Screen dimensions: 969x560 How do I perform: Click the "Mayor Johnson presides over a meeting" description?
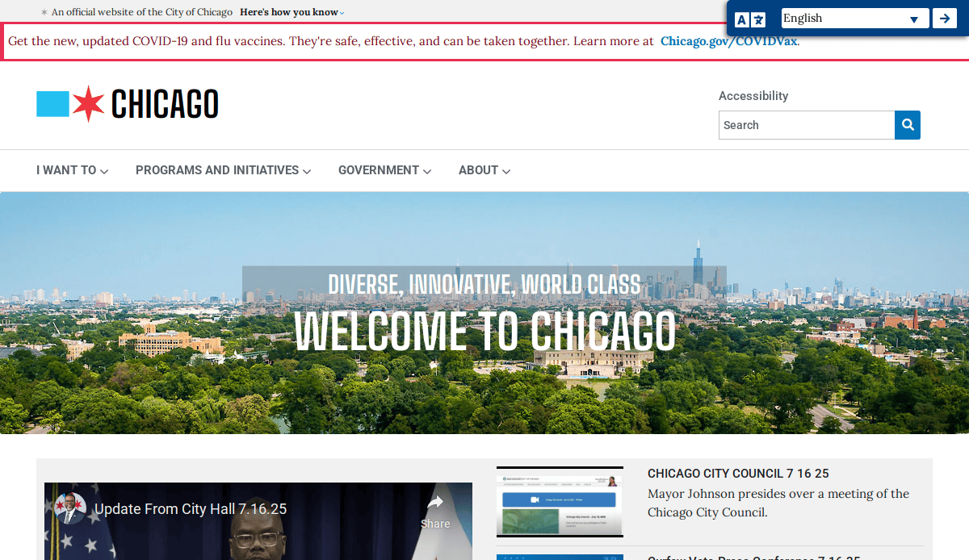point(778,503)
